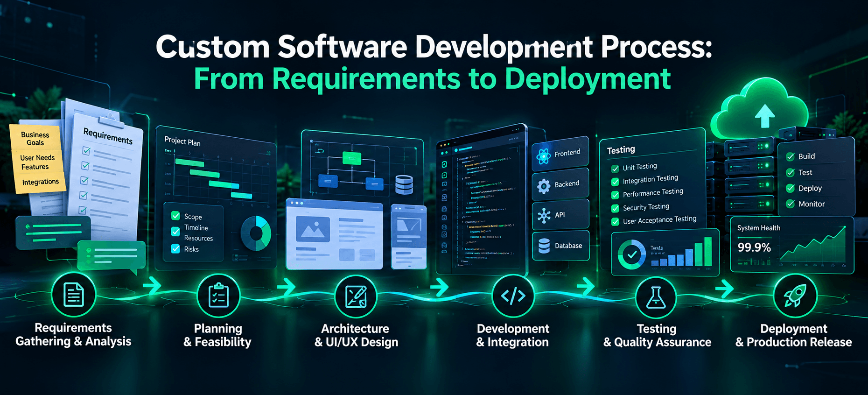The width and height of the screenshot is (868, 395).
Task: Click the Business Goals sticky note
Action: (x=35, y=138)
